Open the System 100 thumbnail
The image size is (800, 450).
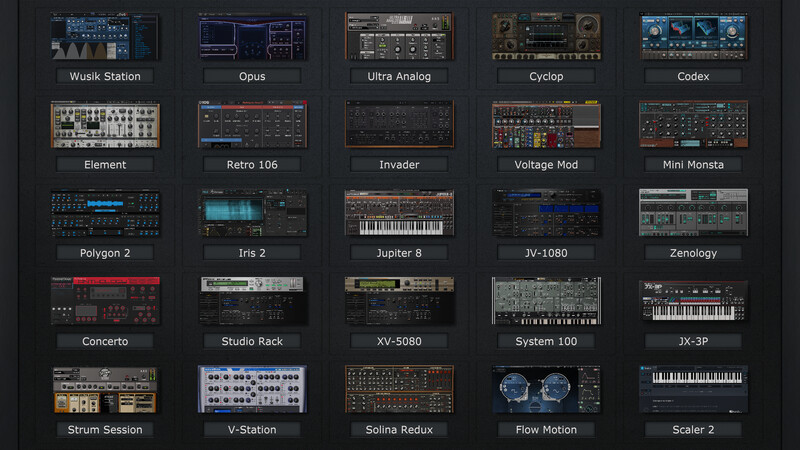pyautogui.click(x=546, y=301)
